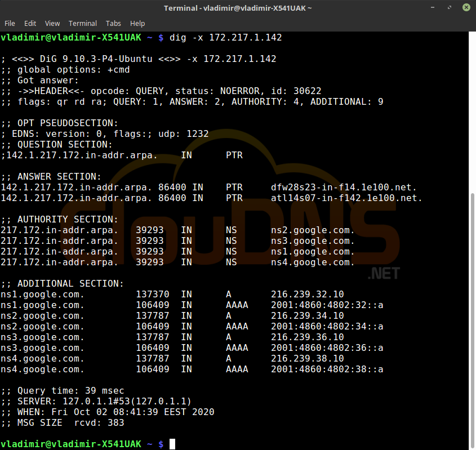Click TTL value '137370' for ns1.google.com

click(153, 294)
